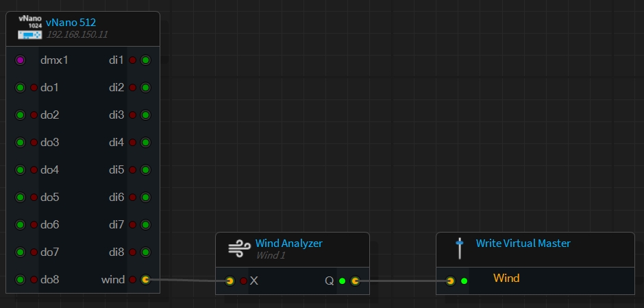Click the green di1 output port
Image resolution: width=644 pixels, height=308 pixels.
[x=145, y=60]
